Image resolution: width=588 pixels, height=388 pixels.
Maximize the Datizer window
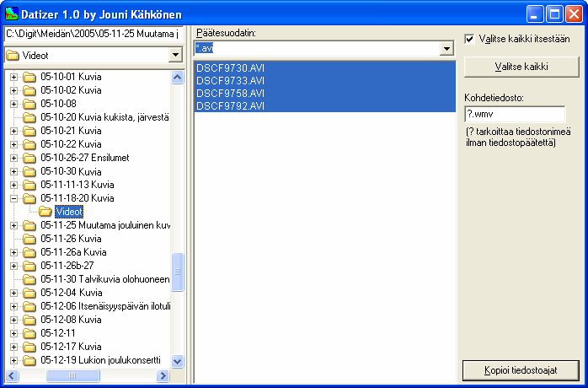tap(554, 14)
